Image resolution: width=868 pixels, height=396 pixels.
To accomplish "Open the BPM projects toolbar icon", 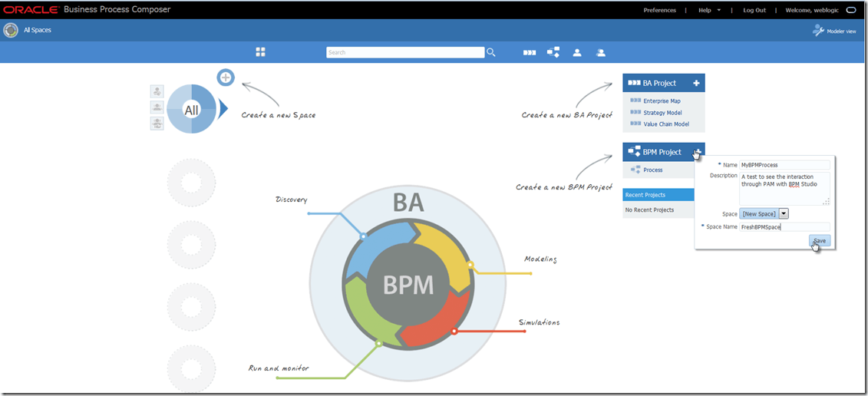I will point(553,52).
